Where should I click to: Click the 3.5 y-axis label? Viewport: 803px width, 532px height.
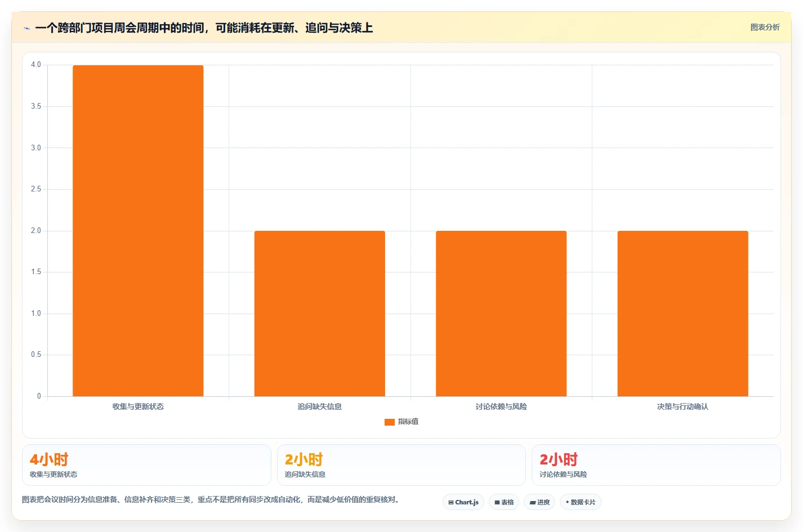(x=36, y=106)
